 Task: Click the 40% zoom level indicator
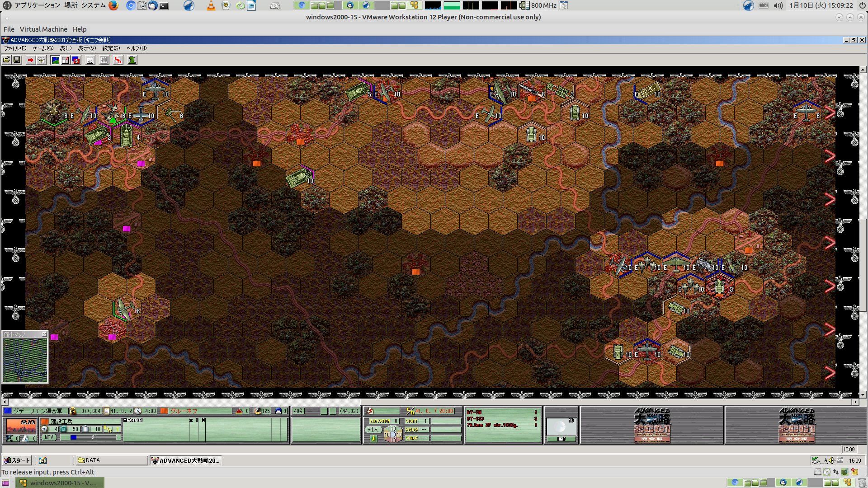[x=298, y=411]
